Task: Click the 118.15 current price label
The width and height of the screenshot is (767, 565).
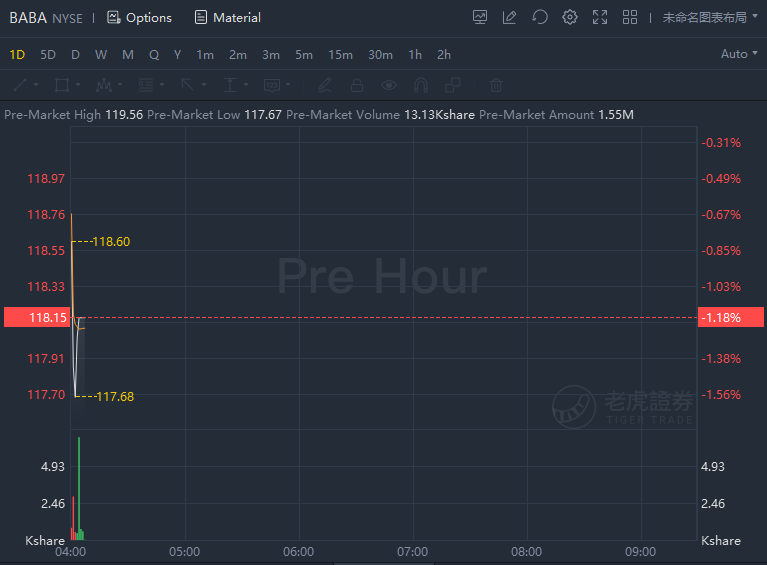Action: (x=37, y=317)
